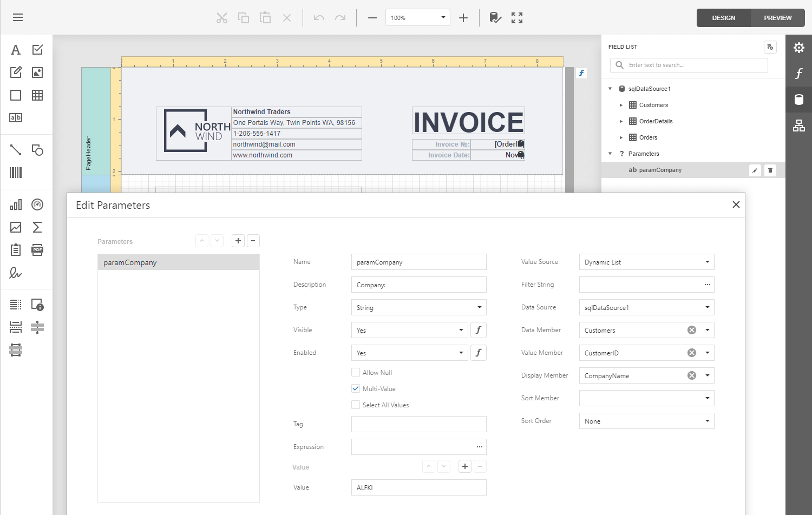Open the Sort Order dropdown
This screenshot has height=515, width=812.
click(x=646, y=421)
